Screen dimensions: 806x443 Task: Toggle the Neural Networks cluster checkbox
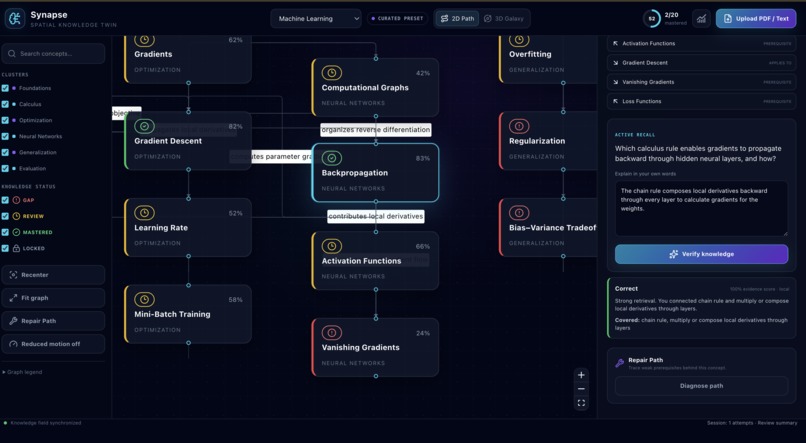click(5, 136)
